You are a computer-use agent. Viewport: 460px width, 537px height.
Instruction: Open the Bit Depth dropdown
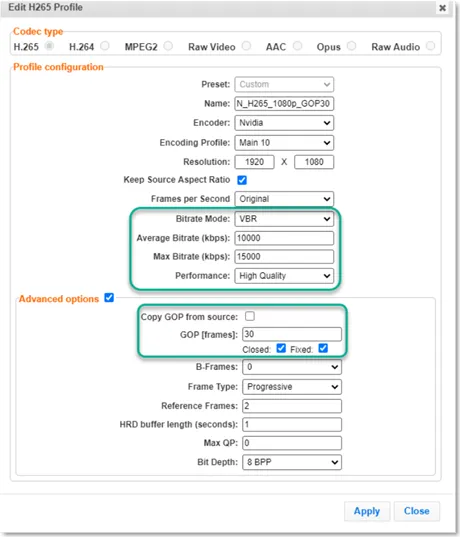(292, 462)
